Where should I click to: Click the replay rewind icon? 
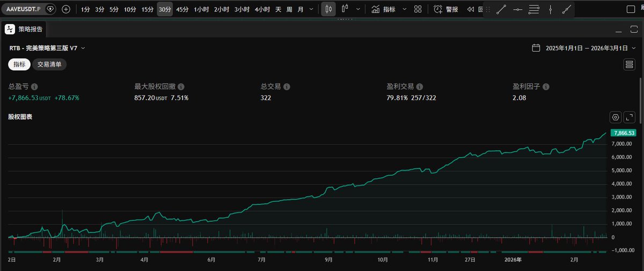point(471,9)
